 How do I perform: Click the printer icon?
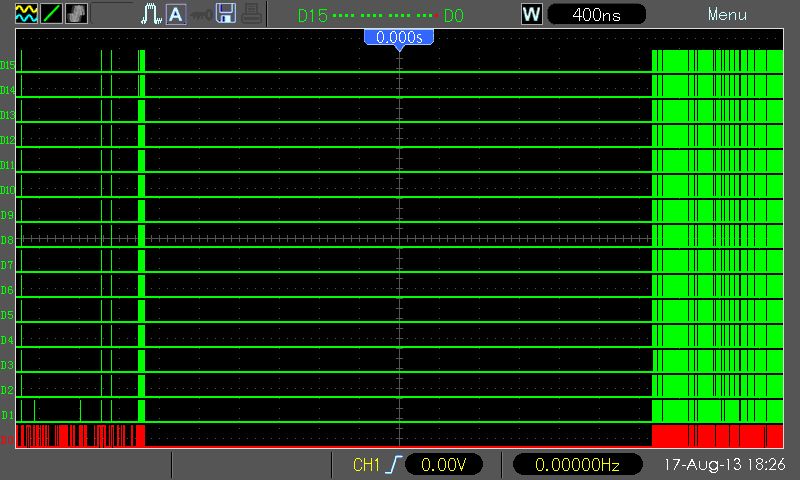[252, 14]
